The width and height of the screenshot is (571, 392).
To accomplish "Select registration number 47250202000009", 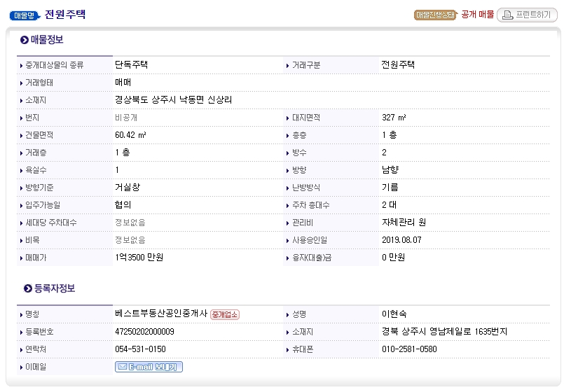I will [144, 332].
